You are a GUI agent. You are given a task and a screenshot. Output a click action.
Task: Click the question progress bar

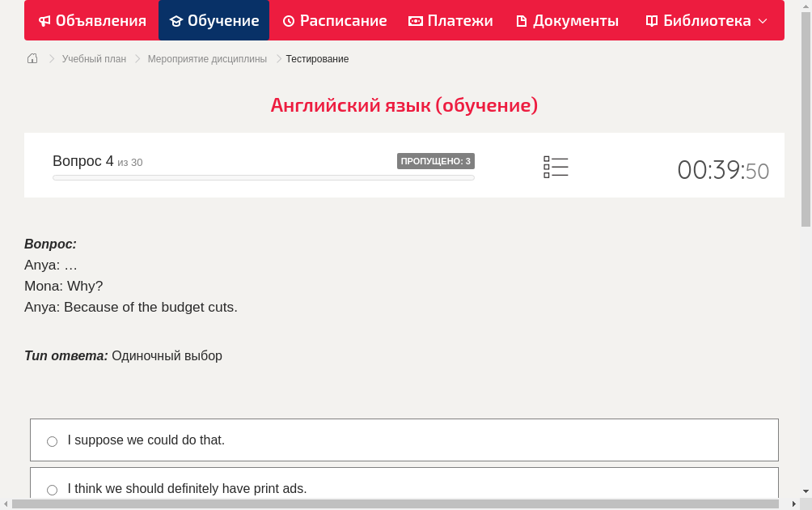[x=263, y=177]
